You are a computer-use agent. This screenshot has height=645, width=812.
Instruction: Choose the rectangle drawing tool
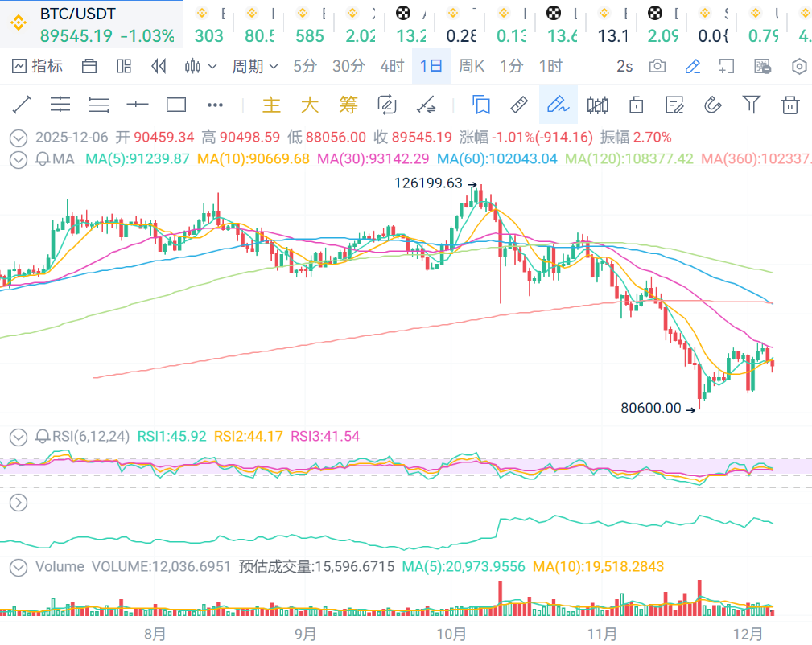(x=175, y=105)
